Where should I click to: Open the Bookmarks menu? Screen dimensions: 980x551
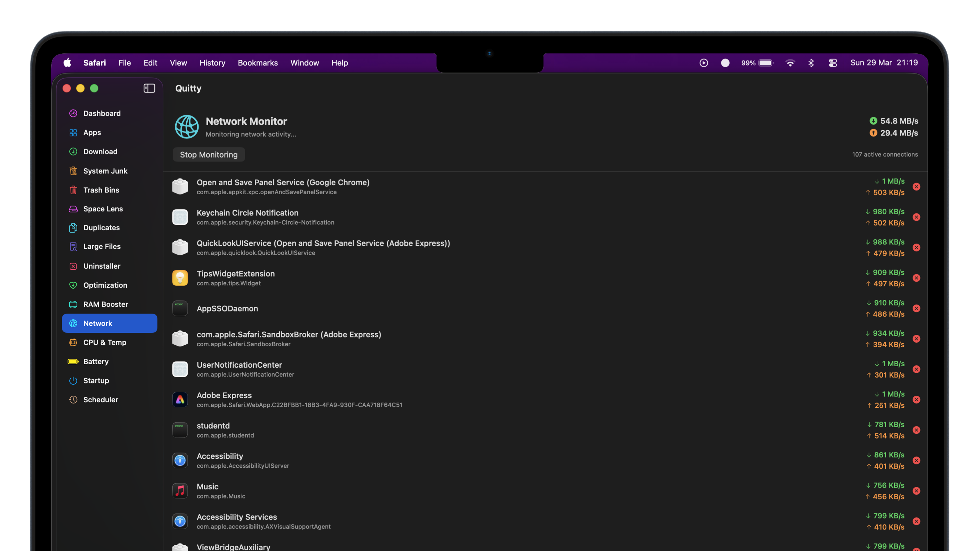258,63
